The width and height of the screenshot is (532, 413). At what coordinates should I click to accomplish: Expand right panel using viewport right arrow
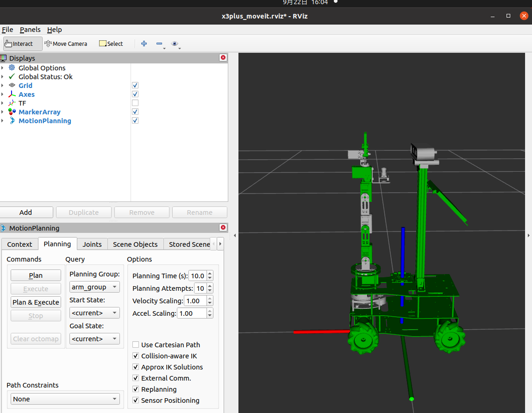529,235
